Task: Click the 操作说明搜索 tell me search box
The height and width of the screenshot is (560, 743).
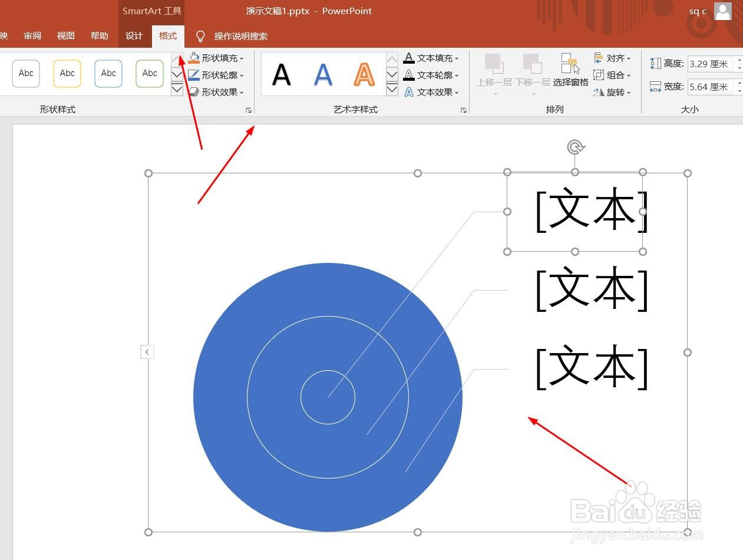Action: [x=241, y=36]
